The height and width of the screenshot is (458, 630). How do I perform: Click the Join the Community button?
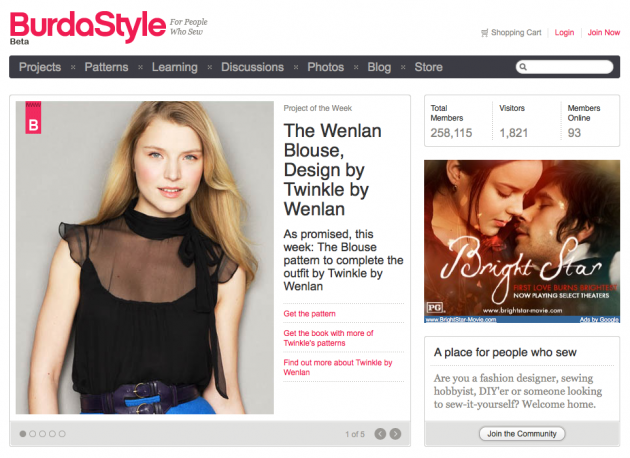522,434
